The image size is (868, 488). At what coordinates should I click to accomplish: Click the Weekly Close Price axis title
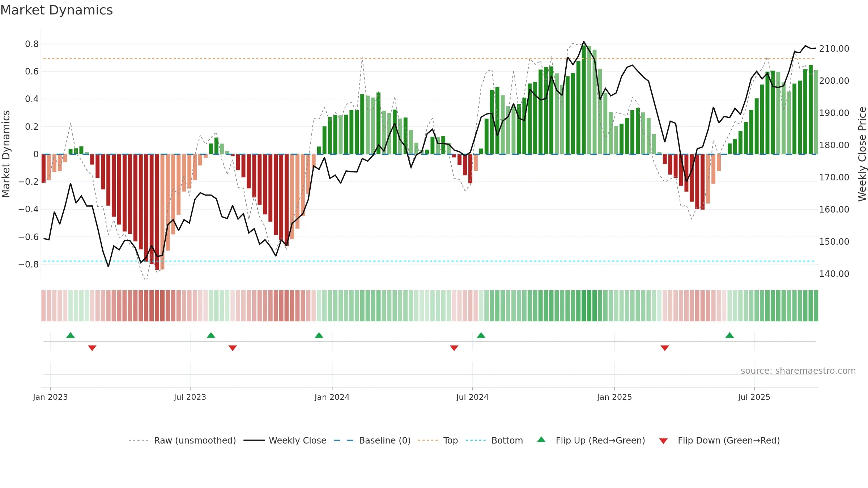pos(863,154)
